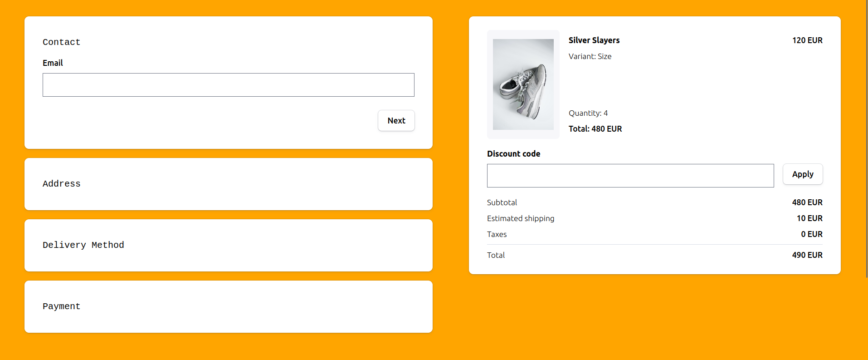Click the 120 EUR unit price text
The image size is (868, 360).
point(807,40)
